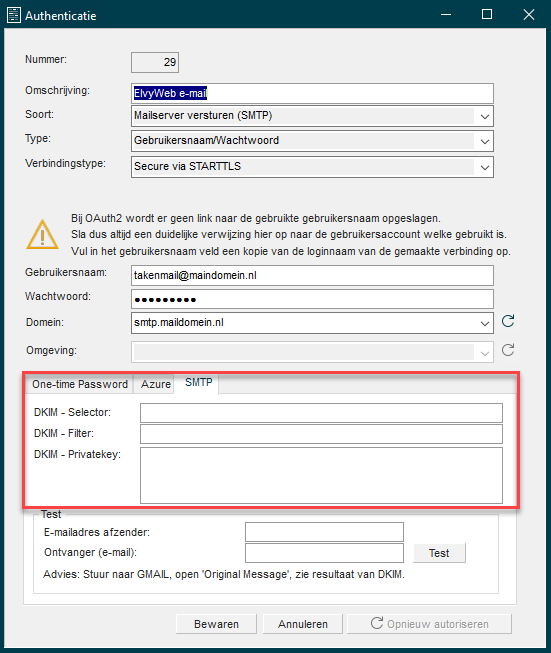Viewport: 551px width, 653px height.
Task: Click the Bewaren button
Action: coord(216,624)
